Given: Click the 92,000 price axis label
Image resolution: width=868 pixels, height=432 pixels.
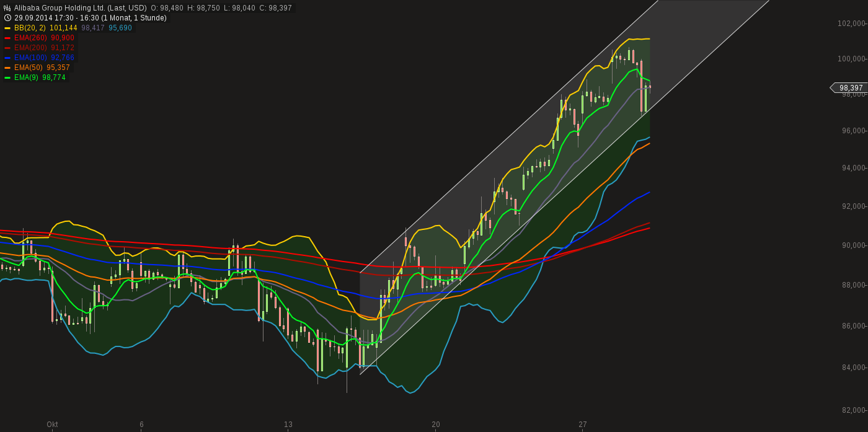Looking at the screenshot, I should click(852, 206).
